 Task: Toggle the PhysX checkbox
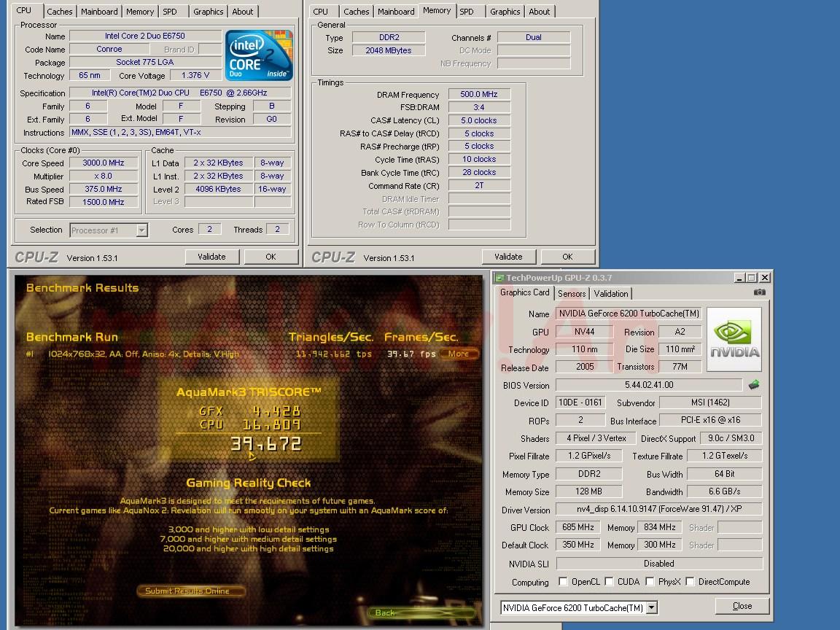click(x=650, y=582)
